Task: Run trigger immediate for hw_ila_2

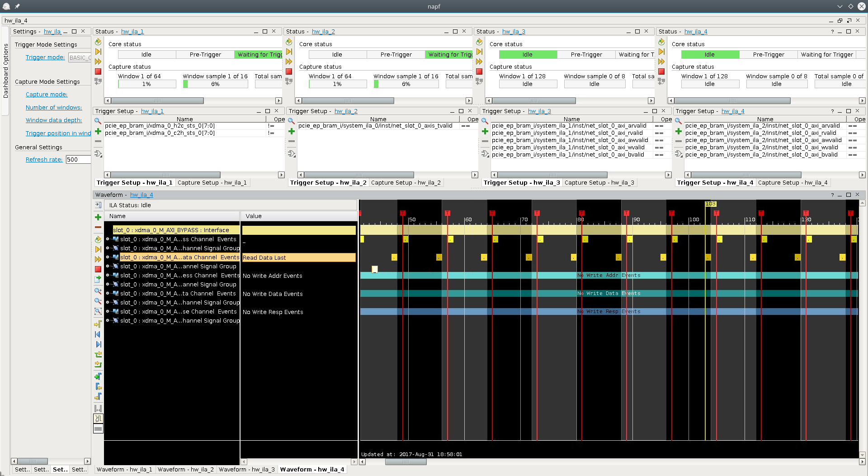Action: (289, 62)
